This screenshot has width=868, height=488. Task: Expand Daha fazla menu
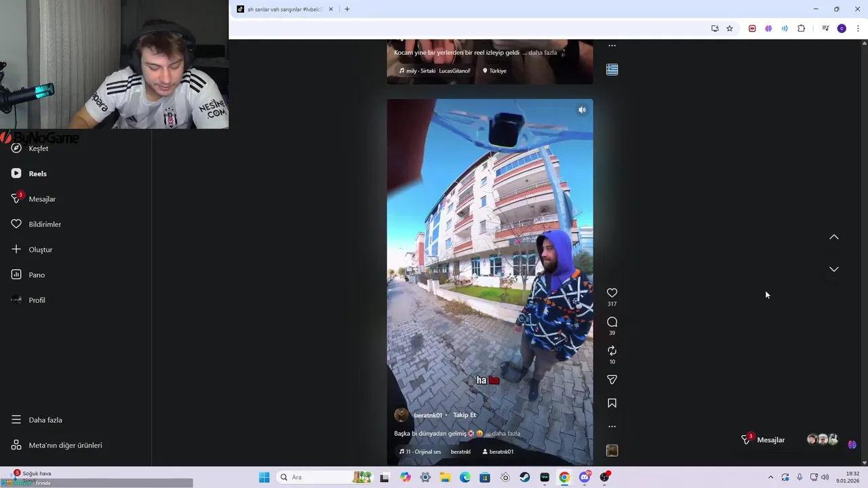[x=37, y=420]
